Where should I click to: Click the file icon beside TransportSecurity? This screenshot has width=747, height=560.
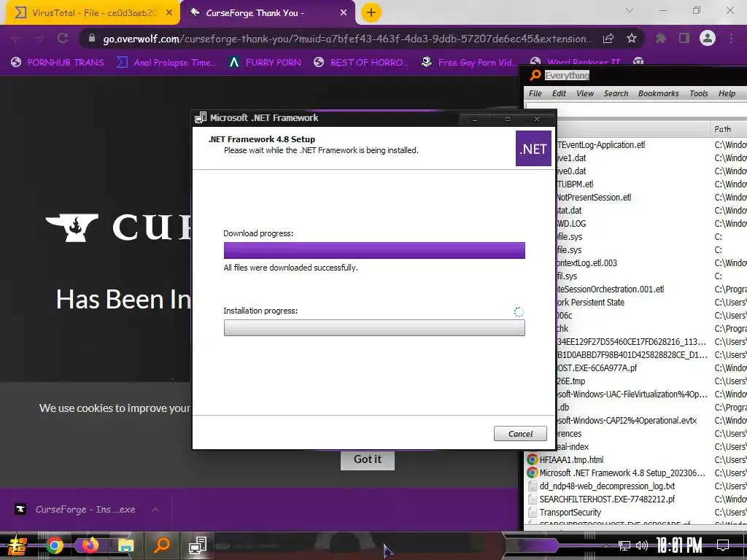pos(532,513)
